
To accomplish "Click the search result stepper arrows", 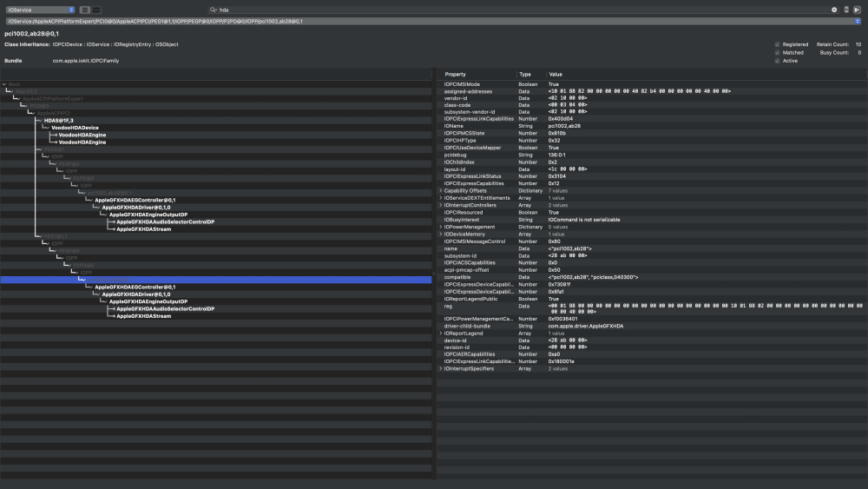I will pos(846,10).
